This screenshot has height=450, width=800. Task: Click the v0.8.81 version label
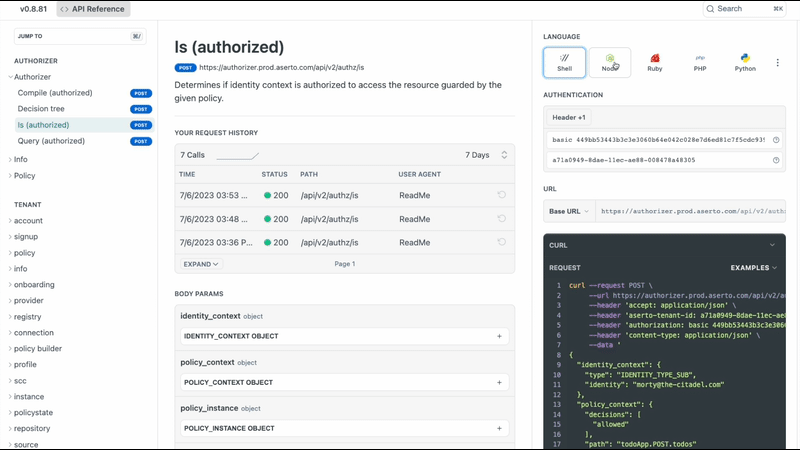(33, 9)
